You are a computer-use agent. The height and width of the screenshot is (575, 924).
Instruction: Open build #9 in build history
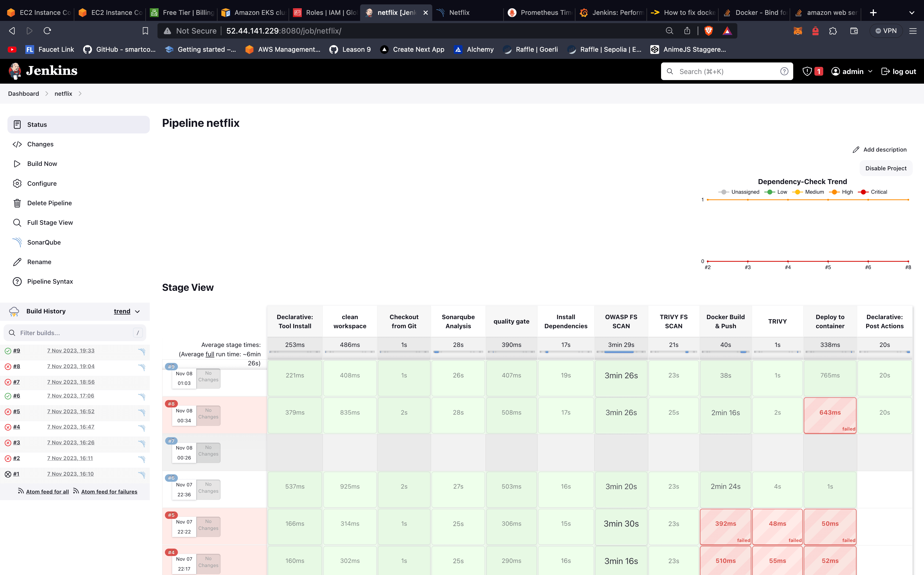click(x=16, y=351)
